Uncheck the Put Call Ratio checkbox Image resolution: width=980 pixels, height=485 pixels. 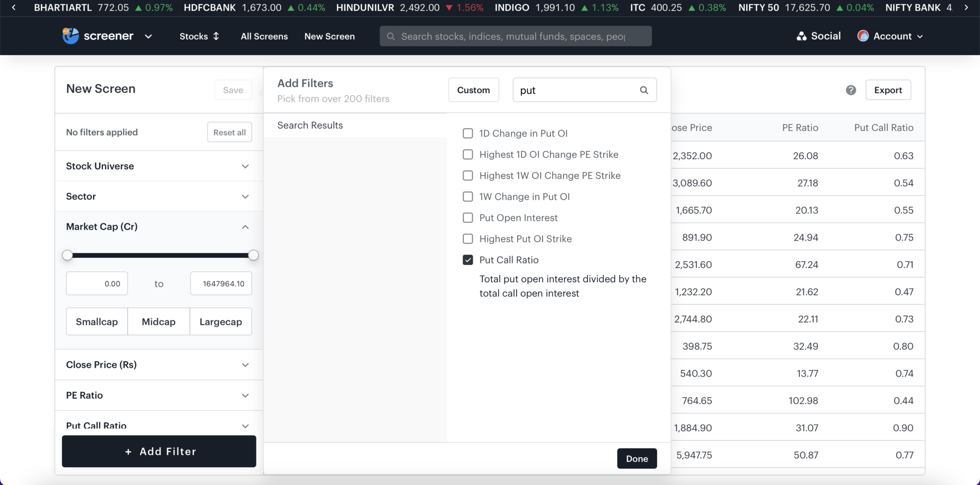pyautogui.click(x=468, y=260)
